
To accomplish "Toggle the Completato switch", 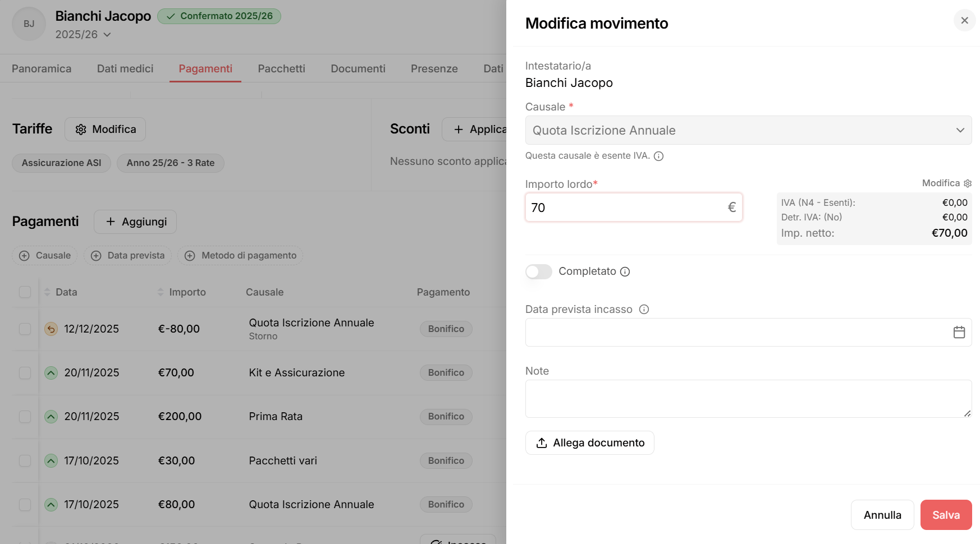I will [539, 271].
